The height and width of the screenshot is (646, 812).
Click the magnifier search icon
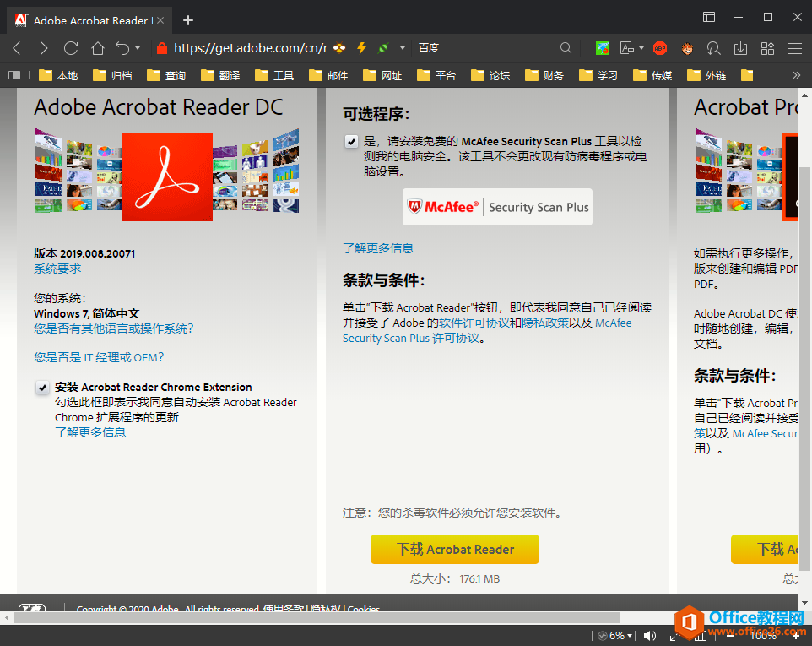point(566,48)
